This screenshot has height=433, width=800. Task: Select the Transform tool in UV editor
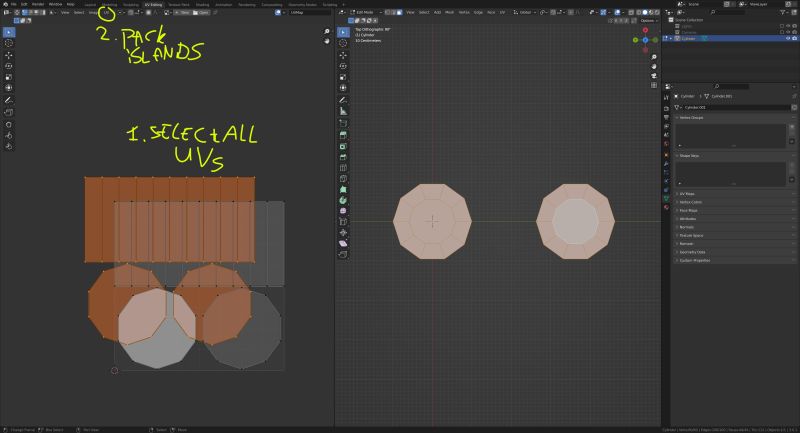pos(9,88)
